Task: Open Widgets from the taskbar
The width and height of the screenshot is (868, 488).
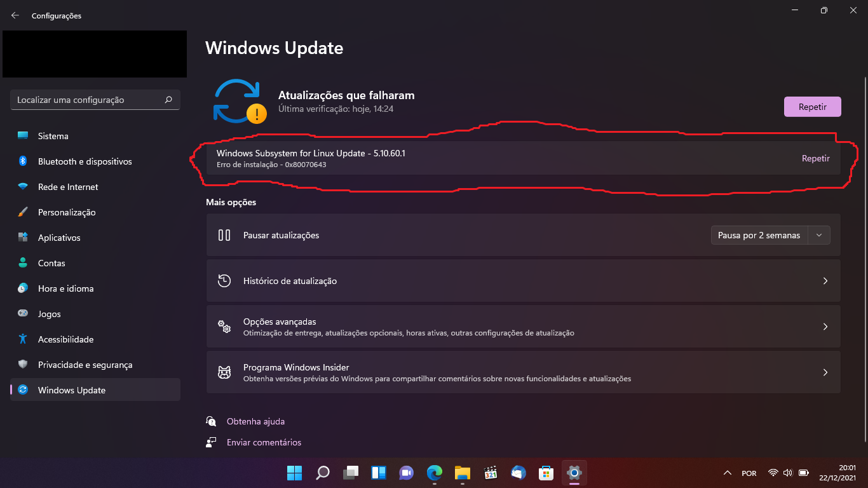Action: [378, 473]
